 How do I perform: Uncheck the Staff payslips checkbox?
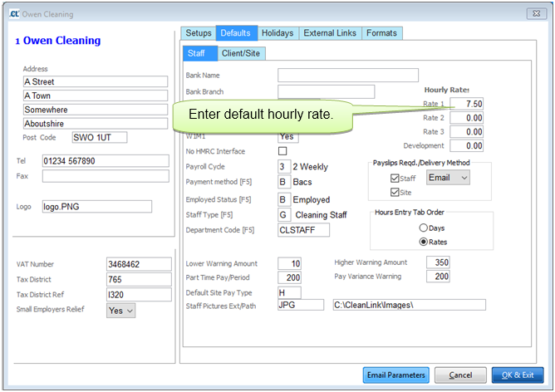click(395, 179)
